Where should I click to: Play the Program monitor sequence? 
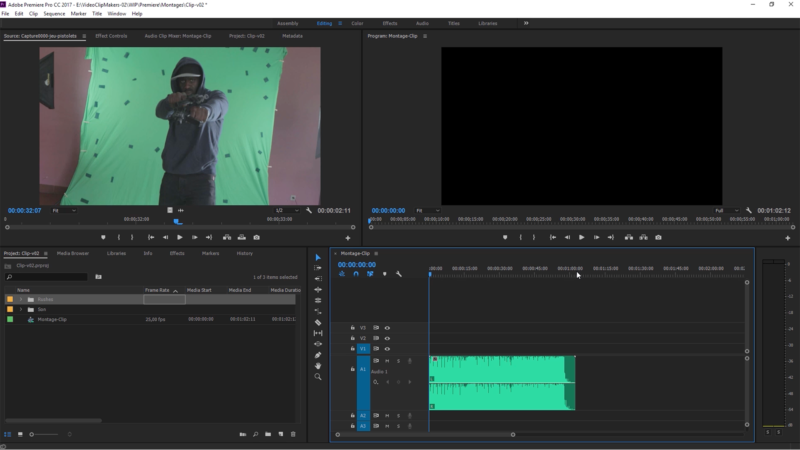pyautogui.click(x=581, y=237)
